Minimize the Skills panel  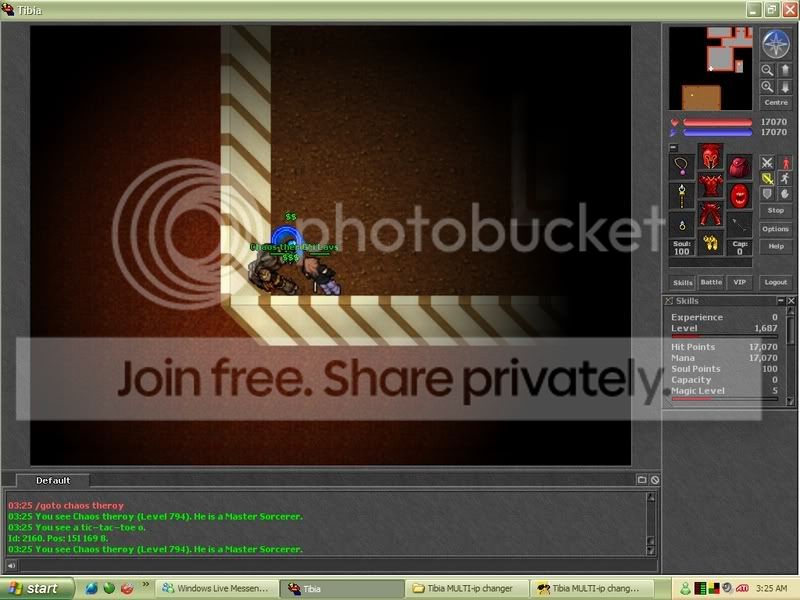pos(780,301)
